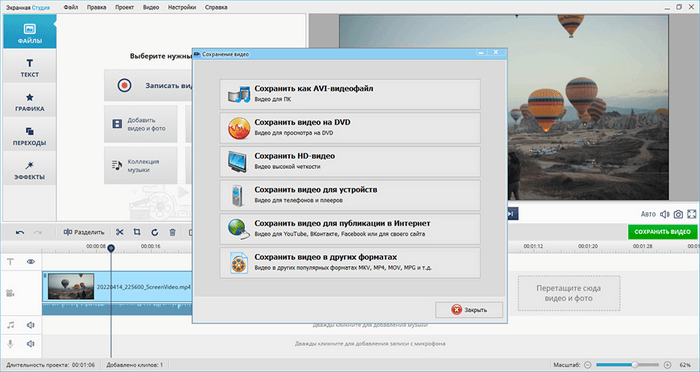The width and height of the screenshot is (700, 372).
Task: Choose Сохранить видео для публикации в Интернет
Action: (350, 229)
